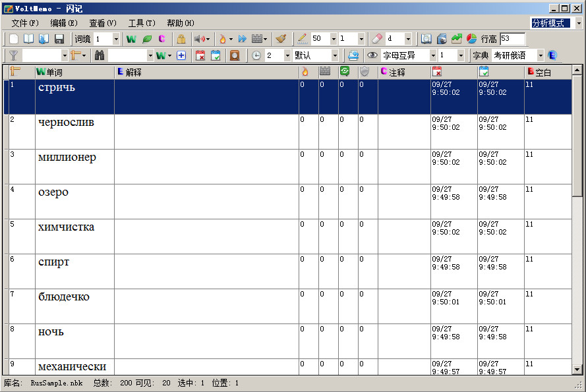586x392 pixels.
Task: Open the calendar with green checkmark tool
Action: [x=217, y=55]
